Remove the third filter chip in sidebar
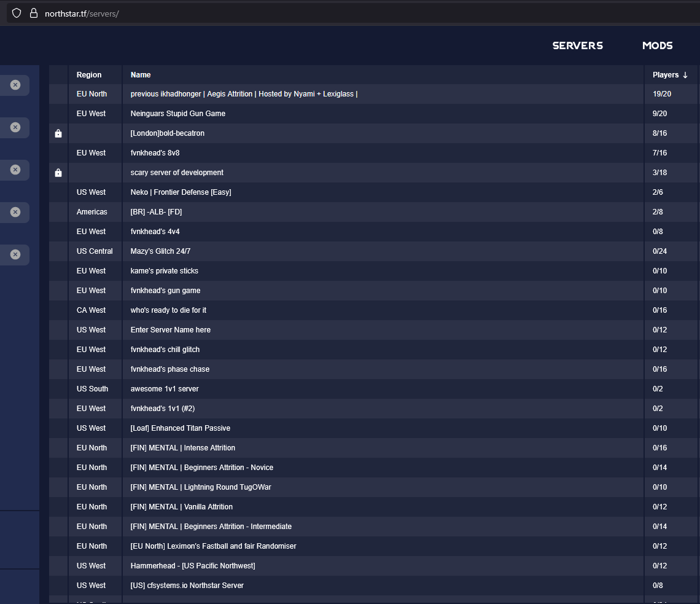Viewport: 700px width, 604px height. [x=15, y=170]
